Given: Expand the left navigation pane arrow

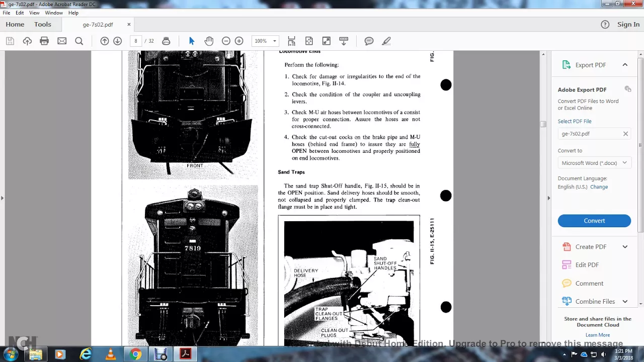Looking at the screenshot, I should [x=2, y=198].
